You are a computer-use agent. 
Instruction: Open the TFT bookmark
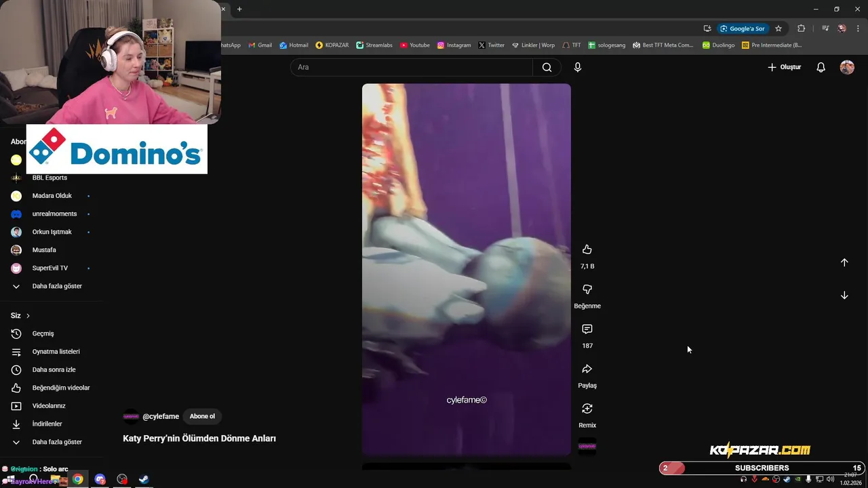tap(572, 45)
